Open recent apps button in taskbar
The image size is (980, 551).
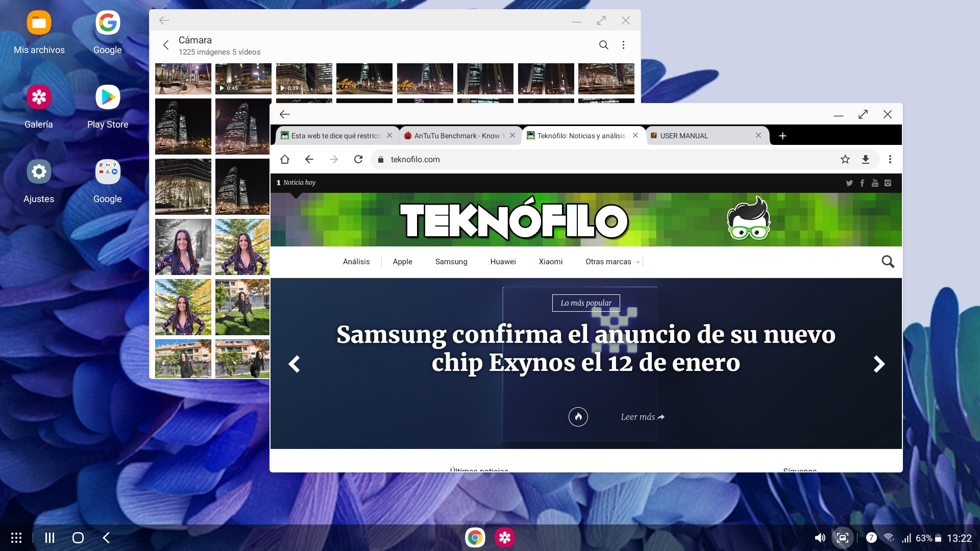(50, 538)
